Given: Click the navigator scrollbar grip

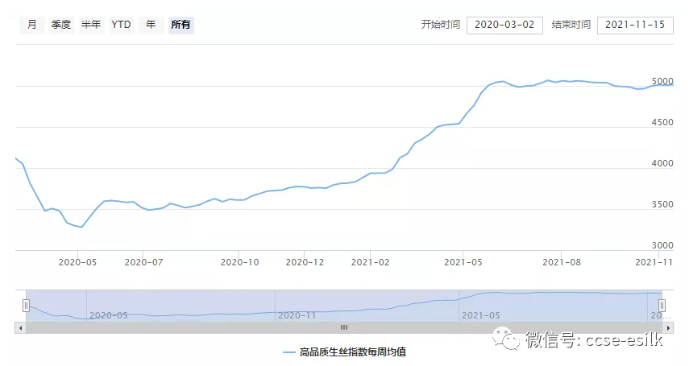Looking at the screenshot, I should (x=344, y=328).
